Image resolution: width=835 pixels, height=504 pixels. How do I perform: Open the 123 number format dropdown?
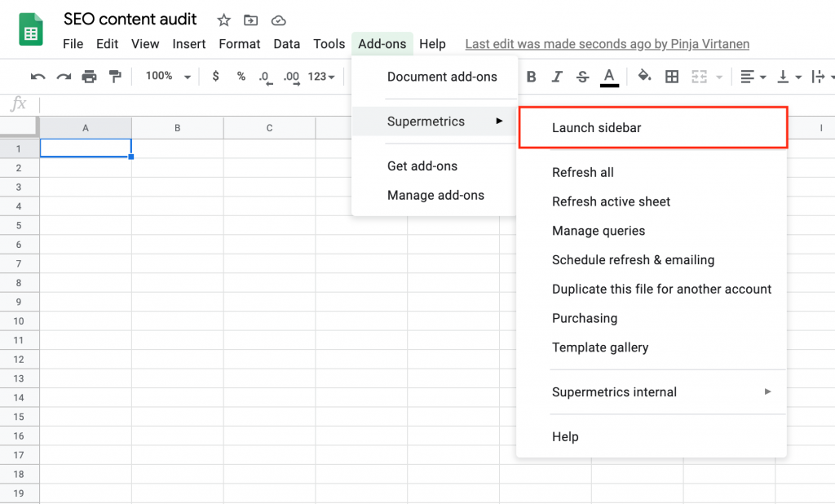pyautogui.click(x=321, y=77)
